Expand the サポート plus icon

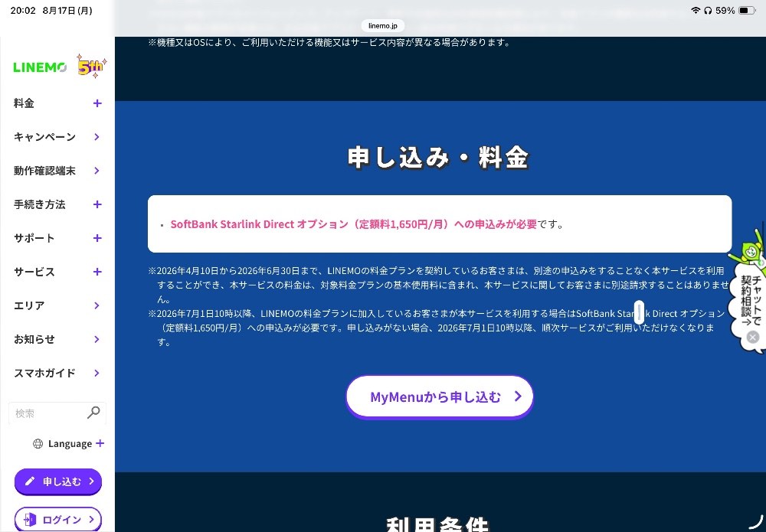[97, 238]
